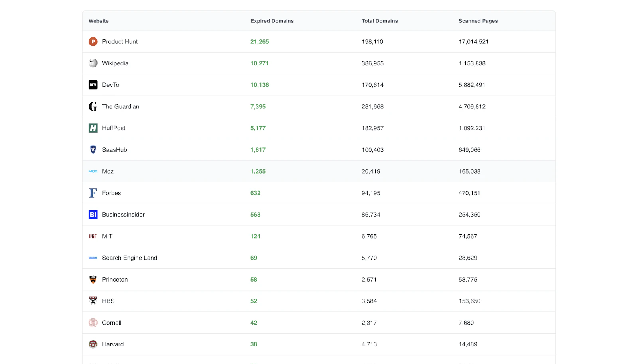The image size is (638, 364).
Task: Click the Businessinsider BI icon
Action: click(x=93, y=215)
